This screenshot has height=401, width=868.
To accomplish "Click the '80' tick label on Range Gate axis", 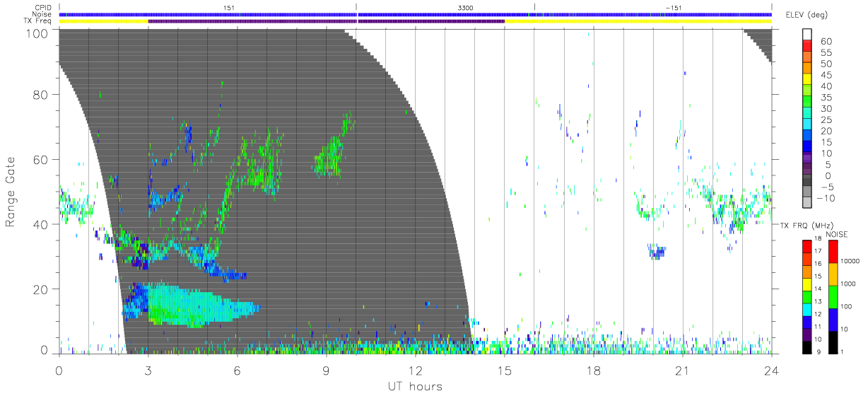I will coord(41,95).
